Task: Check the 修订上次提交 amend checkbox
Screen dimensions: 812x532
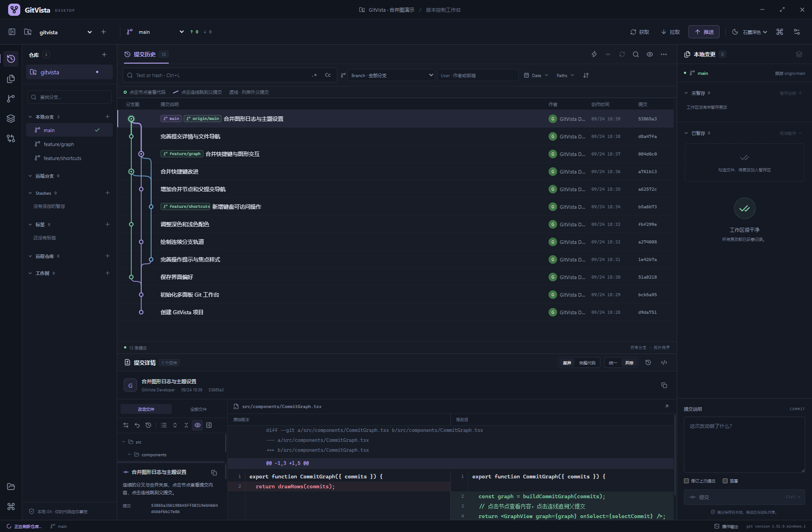Action: [x=687, y=481]
